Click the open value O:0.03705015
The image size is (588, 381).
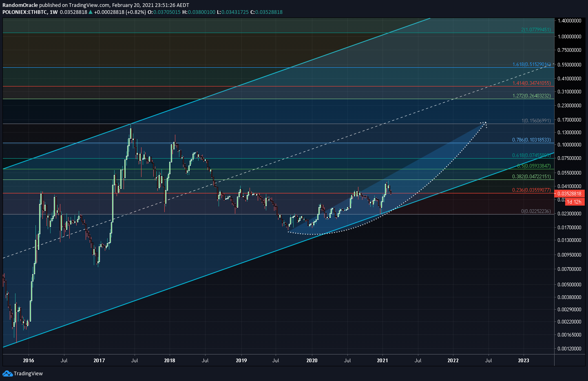pos(164,12)
